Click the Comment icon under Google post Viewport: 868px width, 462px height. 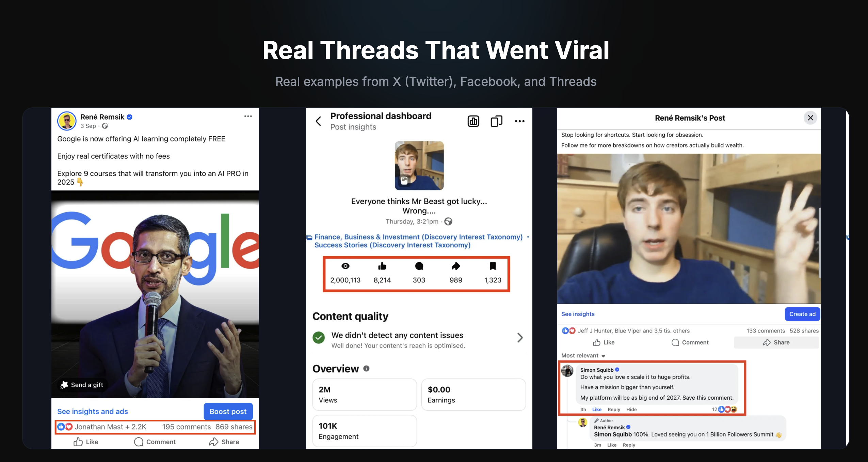click(139, 442)
